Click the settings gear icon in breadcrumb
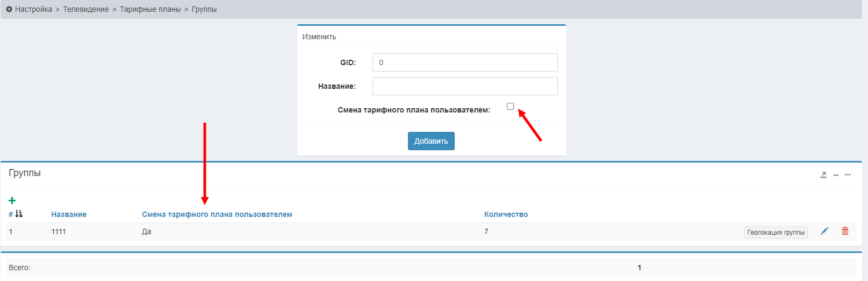This screenshot has width=868, height=281. click(x=9, y=9)
